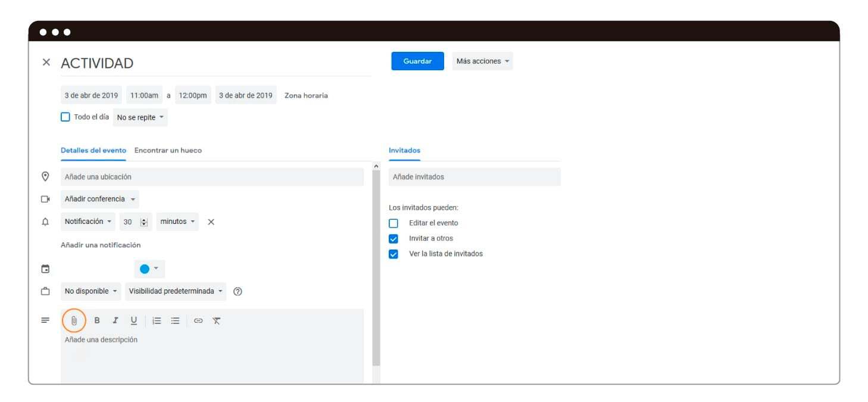Check 'Editar el evento' guest permission
The height and width of the screenshot is (402, 868).
point(393,223)
